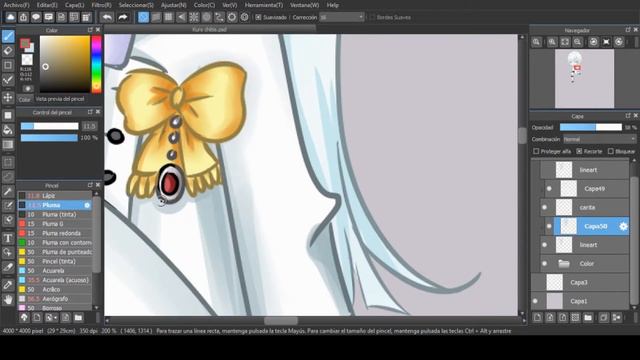Open the Seleccionar menu
The height and width of the screenshot is (360, 640).
(x=136, y=5)
